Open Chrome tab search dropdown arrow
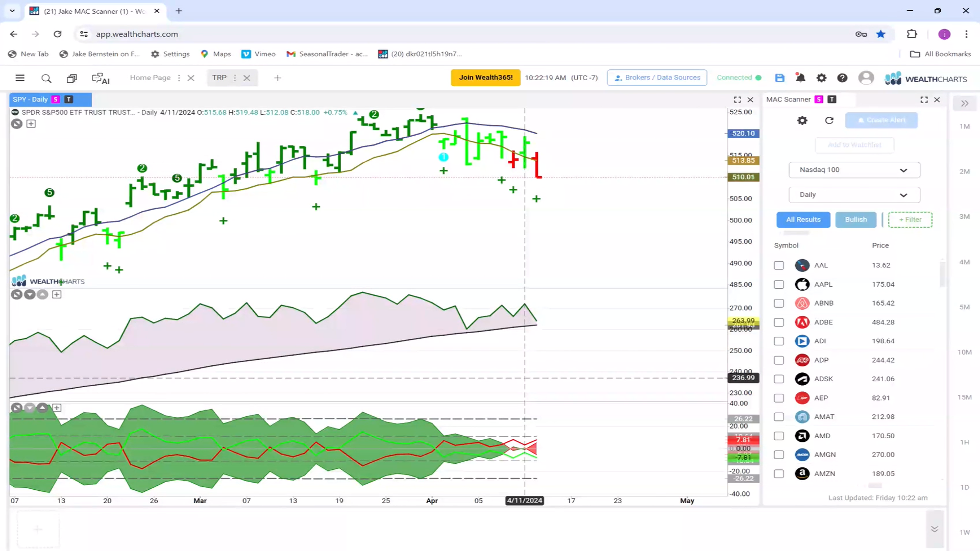The width and height of the screenshot is (980, 551). point(12,11)
